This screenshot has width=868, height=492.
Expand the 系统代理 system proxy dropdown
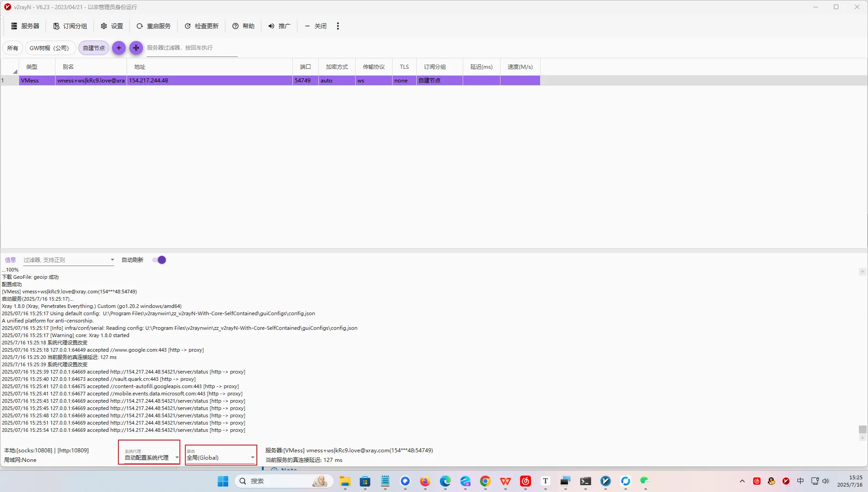click(x=177, y=457)
